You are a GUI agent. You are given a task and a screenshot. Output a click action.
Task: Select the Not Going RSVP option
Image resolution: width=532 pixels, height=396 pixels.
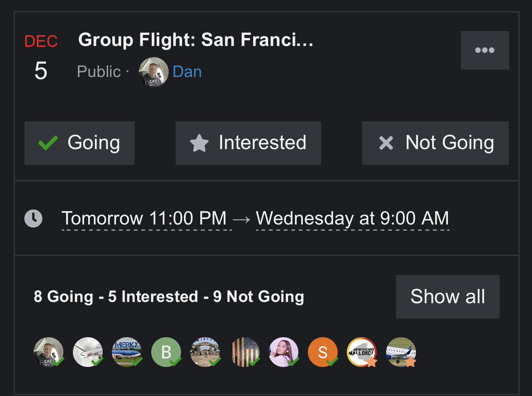435,143
